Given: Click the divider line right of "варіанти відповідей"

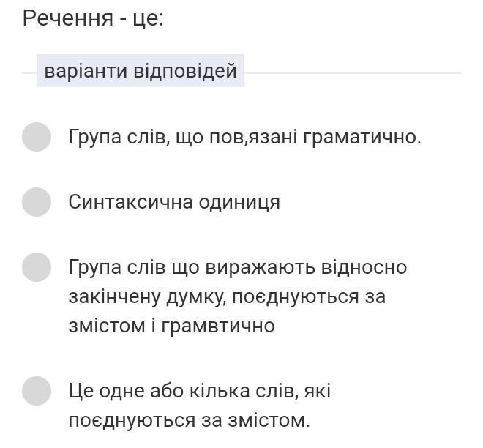Looking at the screenshot, I should pos(351,73).
